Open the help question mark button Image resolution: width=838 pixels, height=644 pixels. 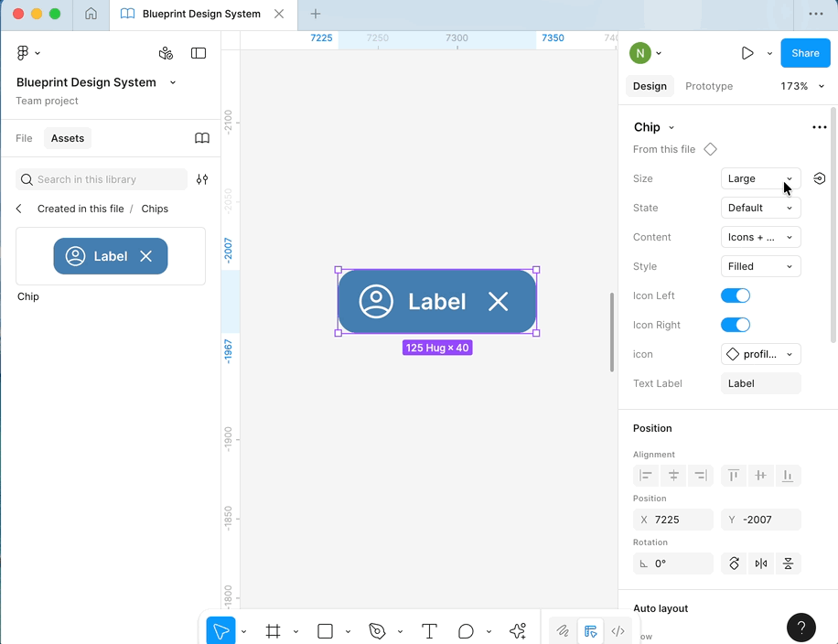tap(801, 627)
